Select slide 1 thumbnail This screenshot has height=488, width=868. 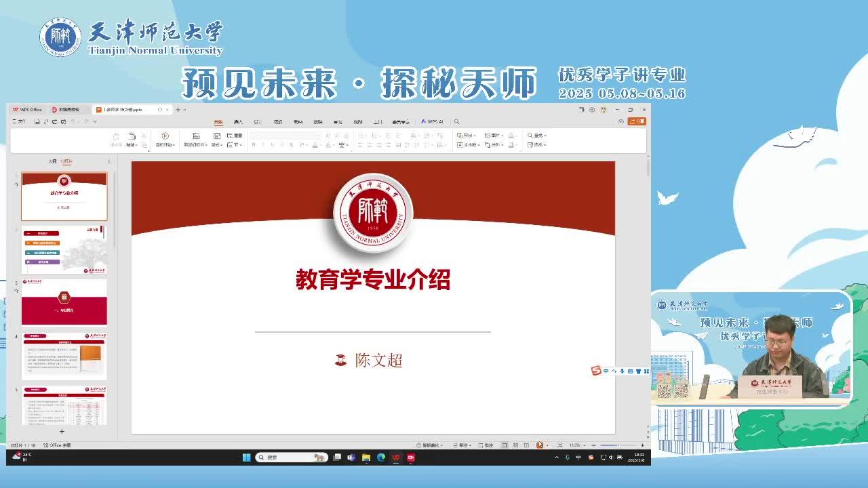(x=64, y=196)
